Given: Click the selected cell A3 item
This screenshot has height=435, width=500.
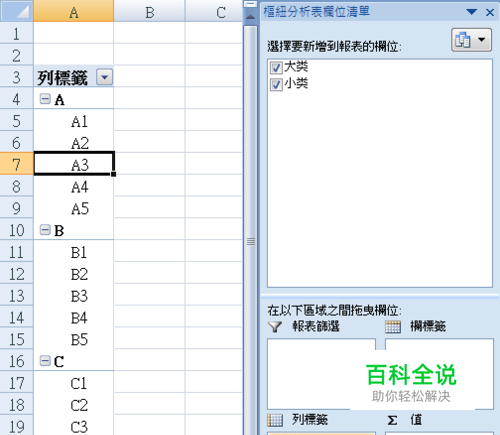Looking at the screenshot, I should pos(73,164).
